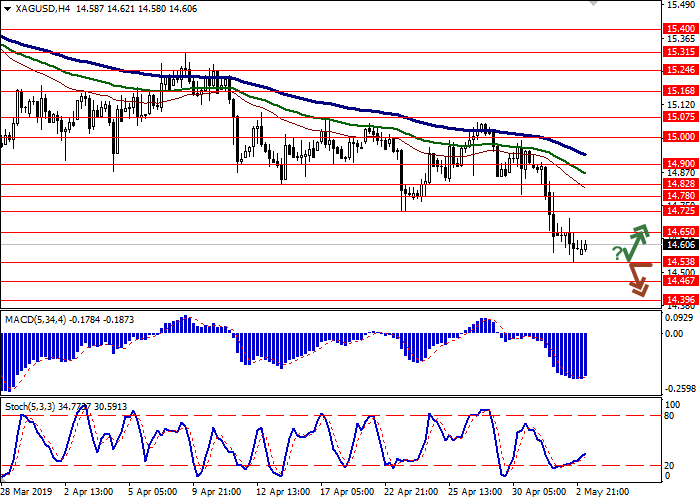Select the 14.396 price level label

pos(679,299)
